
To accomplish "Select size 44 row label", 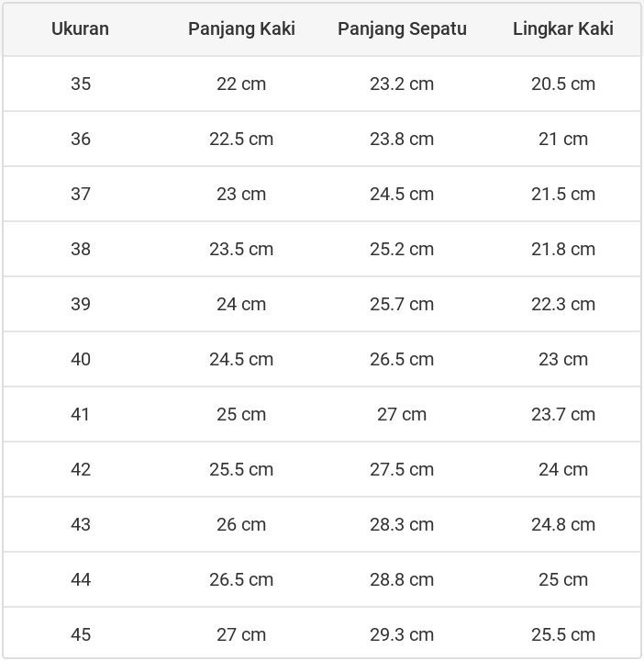I will tap(81, 579).
